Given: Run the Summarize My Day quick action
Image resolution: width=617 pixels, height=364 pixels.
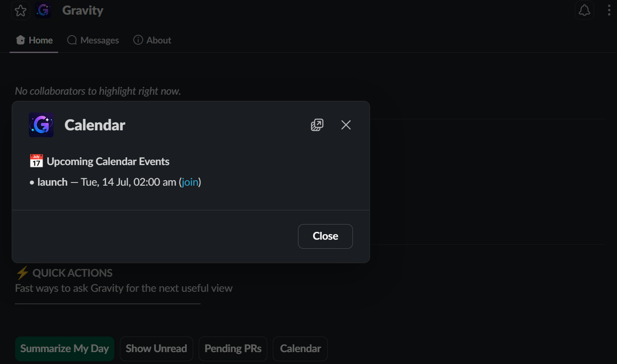Looking at the screenshot, I should [65, 348].
